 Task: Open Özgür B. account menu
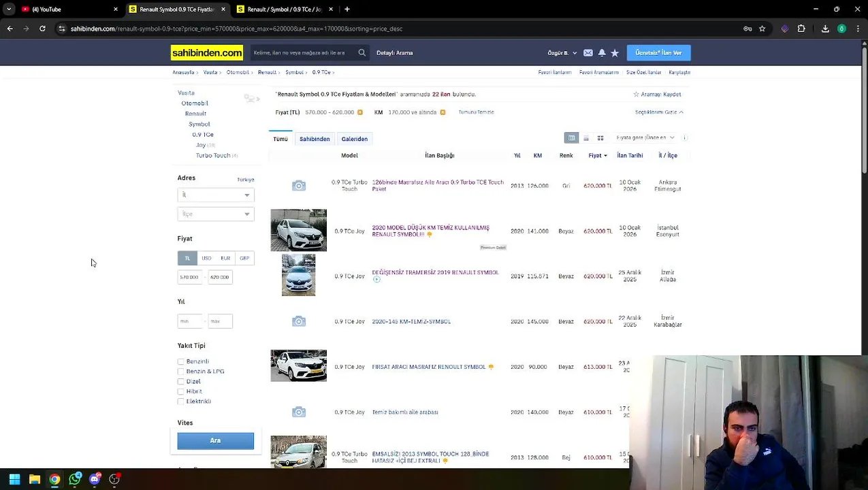[x=562, y=52]
